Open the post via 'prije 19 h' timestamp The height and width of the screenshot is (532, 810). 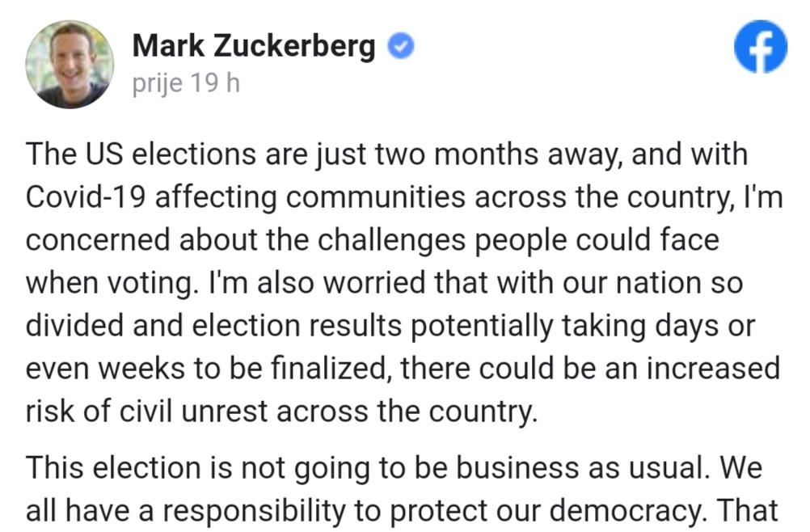186,82
